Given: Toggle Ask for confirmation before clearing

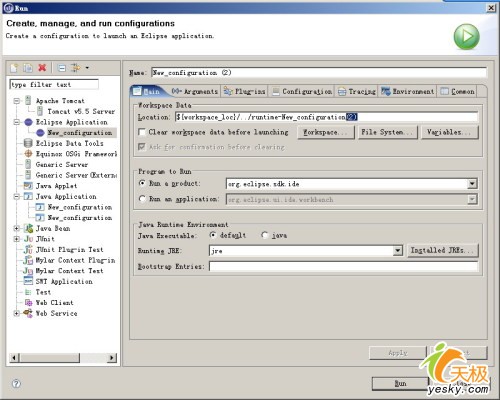Looking at the screenshot, I should click(142, 147).
